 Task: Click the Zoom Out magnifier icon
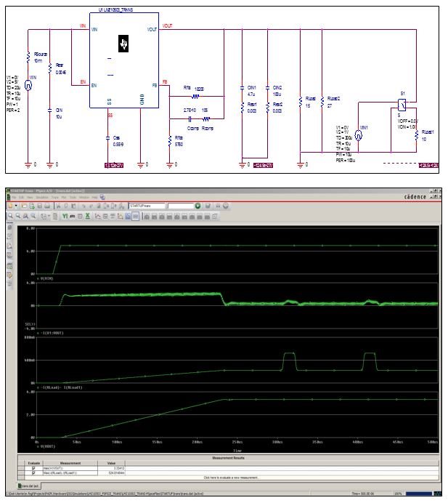(x=18, y=216)
